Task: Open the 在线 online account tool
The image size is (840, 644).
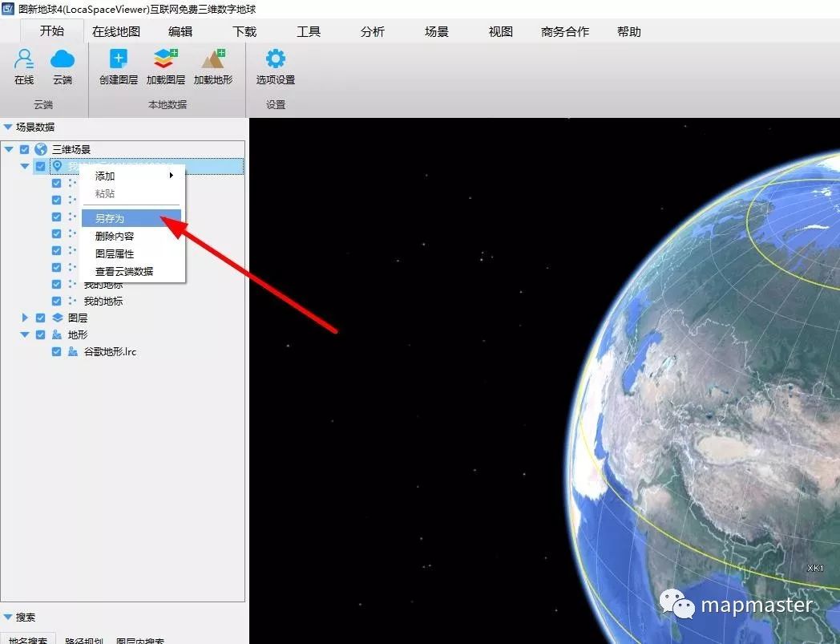Action: 24,67
